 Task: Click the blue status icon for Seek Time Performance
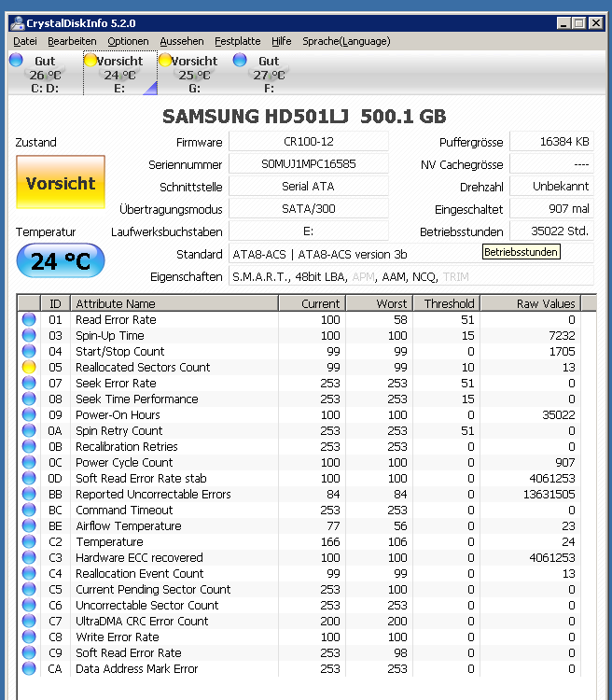pos(29,399)
